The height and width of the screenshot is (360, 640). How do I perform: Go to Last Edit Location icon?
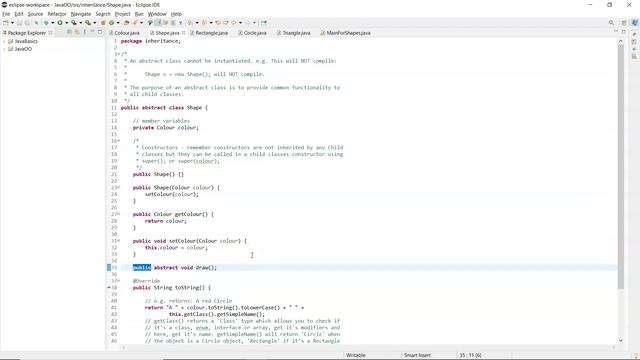[x=218, y=23]
